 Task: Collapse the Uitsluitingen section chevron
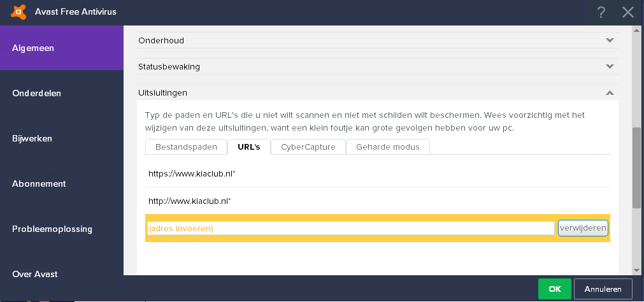610,93
